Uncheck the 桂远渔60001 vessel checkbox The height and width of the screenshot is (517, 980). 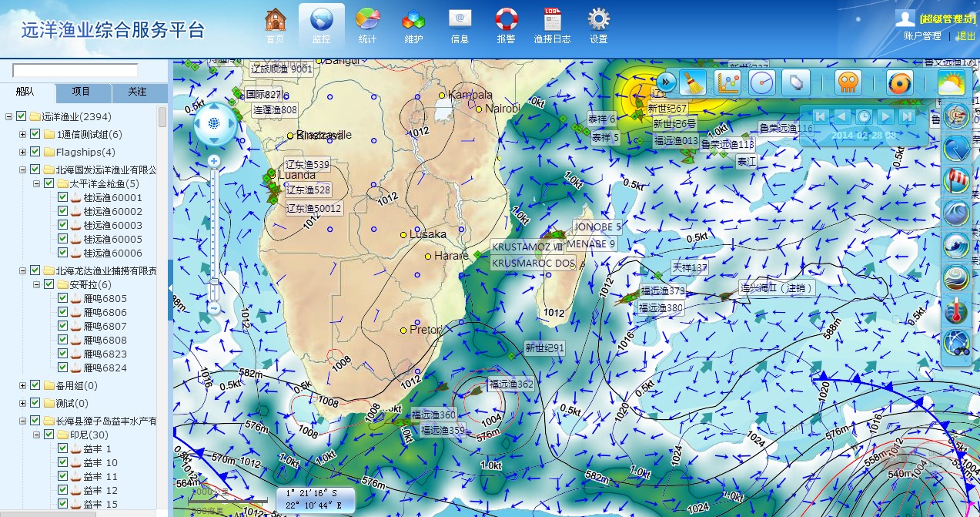point(63,198)
